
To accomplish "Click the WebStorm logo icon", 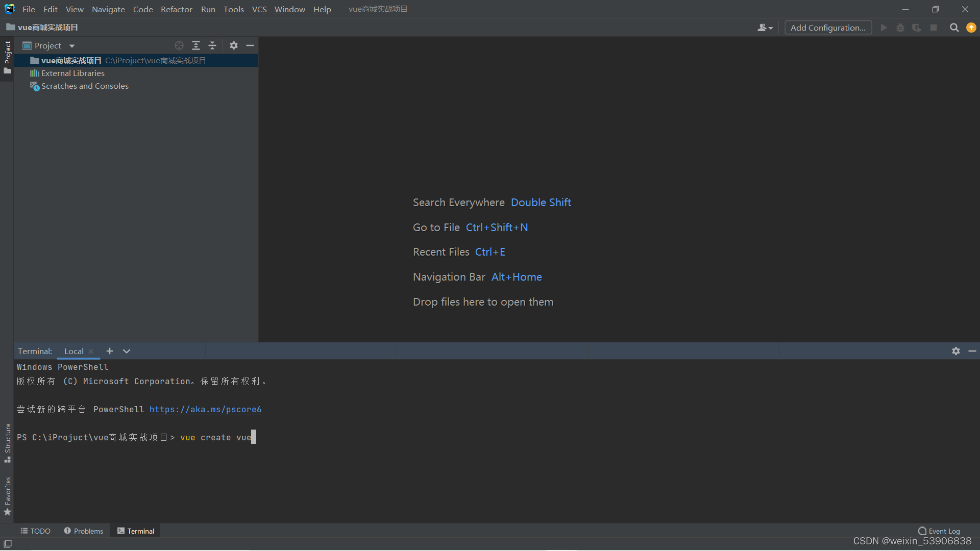I will point(10,9).
